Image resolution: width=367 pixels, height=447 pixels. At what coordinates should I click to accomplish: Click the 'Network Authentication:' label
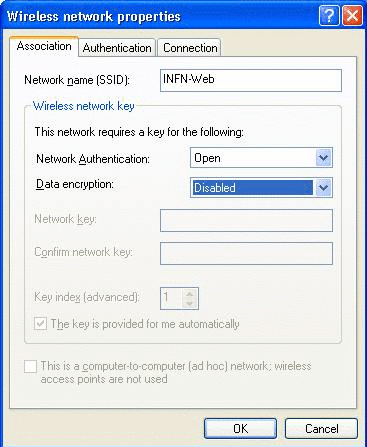click(93, 159)
